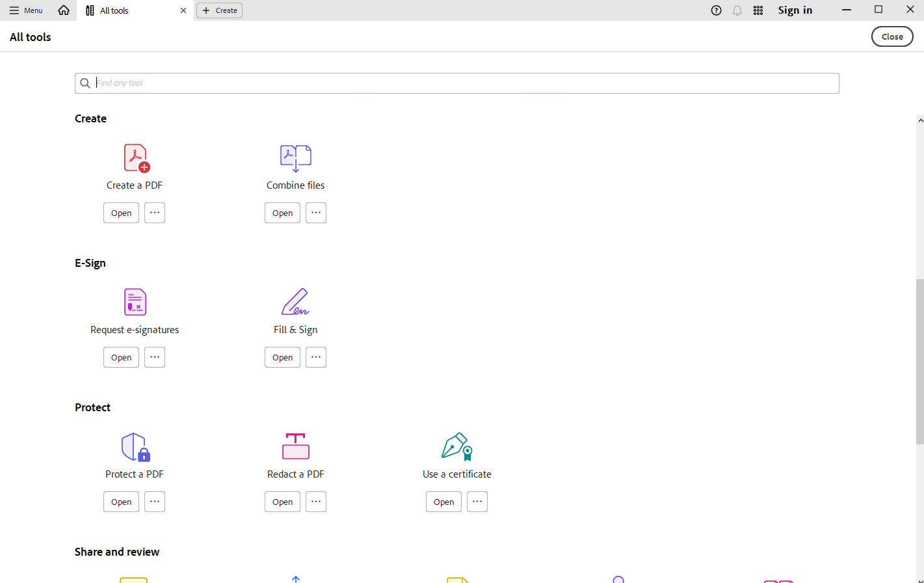
Task: Click Sign in at the top
Action: [795, 10]
